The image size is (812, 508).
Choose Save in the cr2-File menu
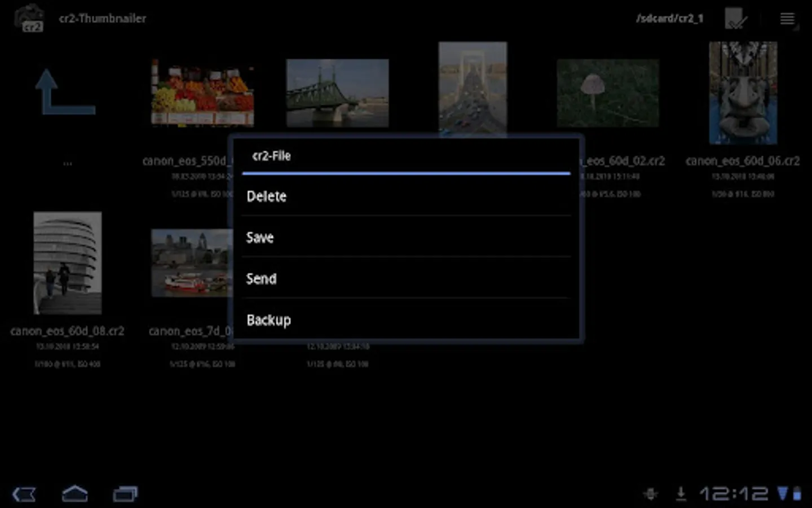(406, 237)
